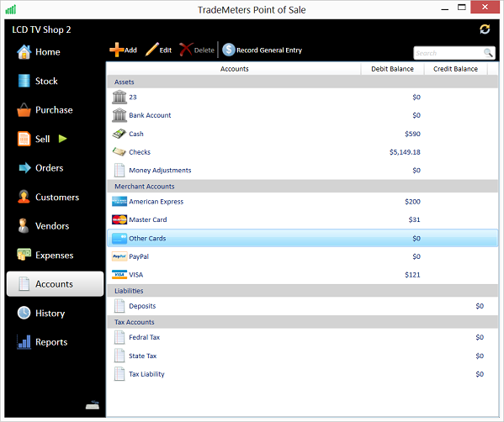Screen dimensions: 504x422
Task: Click the $590 Cash balance
Action: coord(412,134)
